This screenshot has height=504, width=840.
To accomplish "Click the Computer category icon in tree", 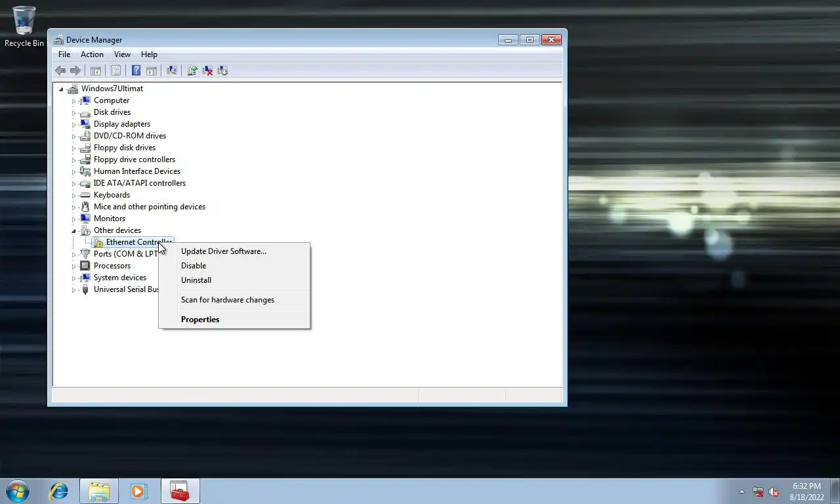I will [x=85, y=100].
